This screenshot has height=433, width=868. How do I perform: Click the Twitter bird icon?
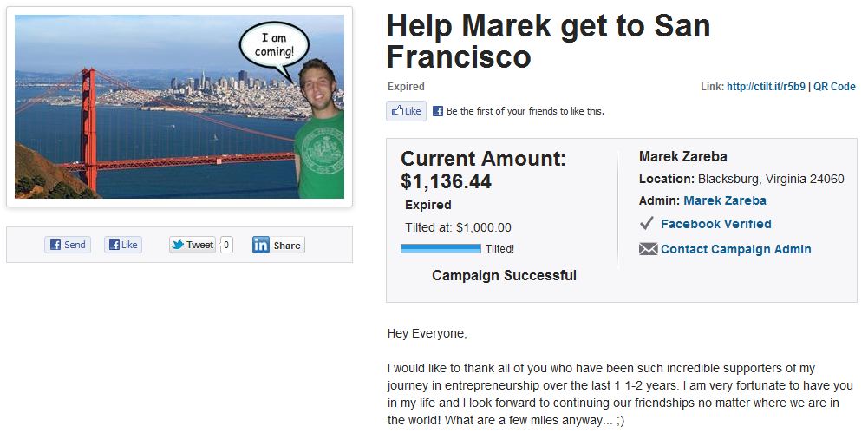(x=178, y=245)
